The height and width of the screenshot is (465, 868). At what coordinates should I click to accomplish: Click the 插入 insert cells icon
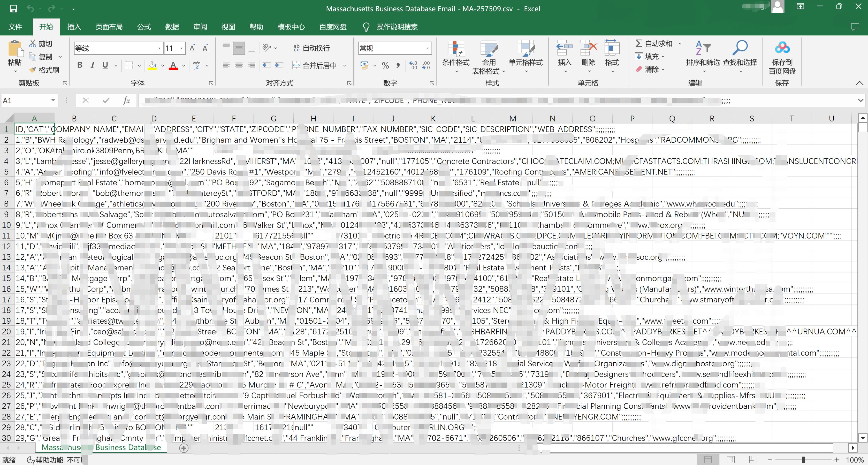(565, 48)
